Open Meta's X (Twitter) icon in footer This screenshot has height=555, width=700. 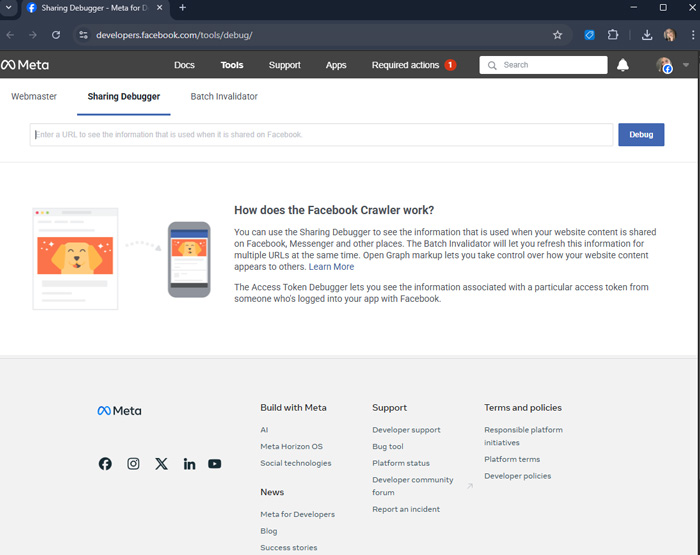161,464
